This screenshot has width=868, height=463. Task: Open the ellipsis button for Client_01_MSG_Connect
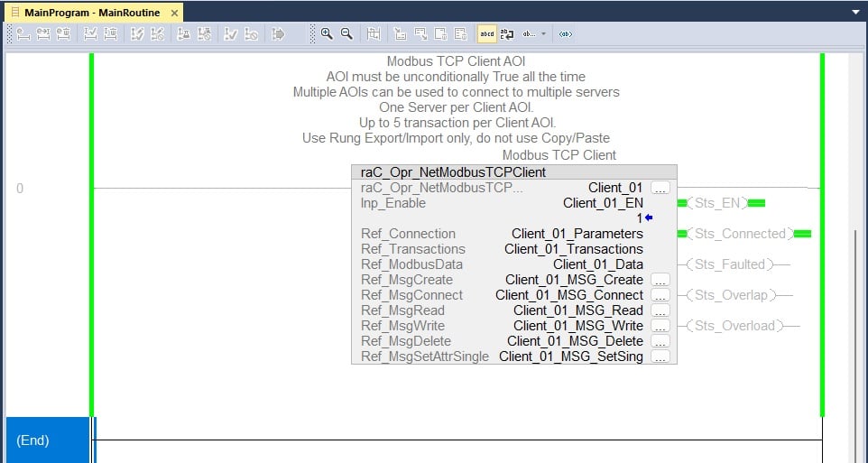(660, 295)
